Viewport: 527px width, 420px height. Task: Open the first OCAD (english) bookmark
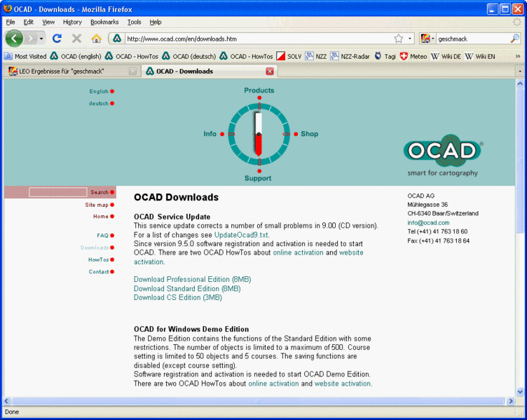click(x=76, y=56)
